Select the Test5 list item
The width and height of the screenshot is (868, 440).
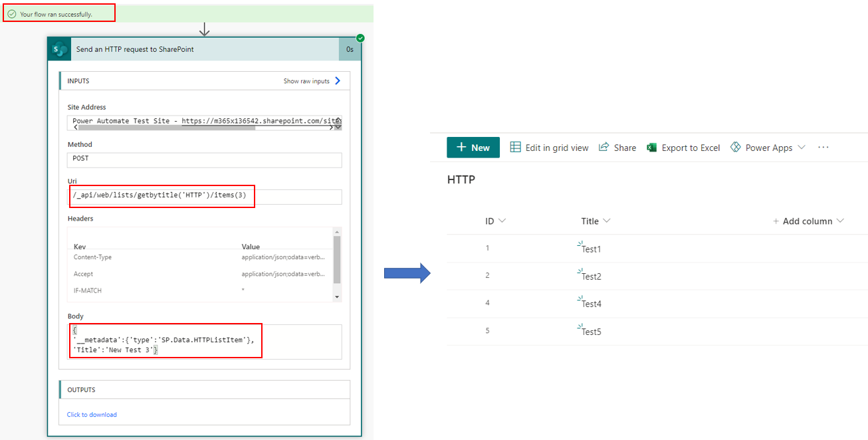pyautogui.click(x=591, y=332)
